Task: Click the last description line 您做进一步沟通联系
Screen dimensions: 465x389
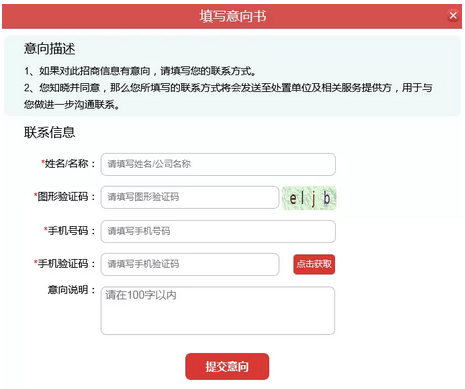Action: pyautogui.click(x=72, y=105)
